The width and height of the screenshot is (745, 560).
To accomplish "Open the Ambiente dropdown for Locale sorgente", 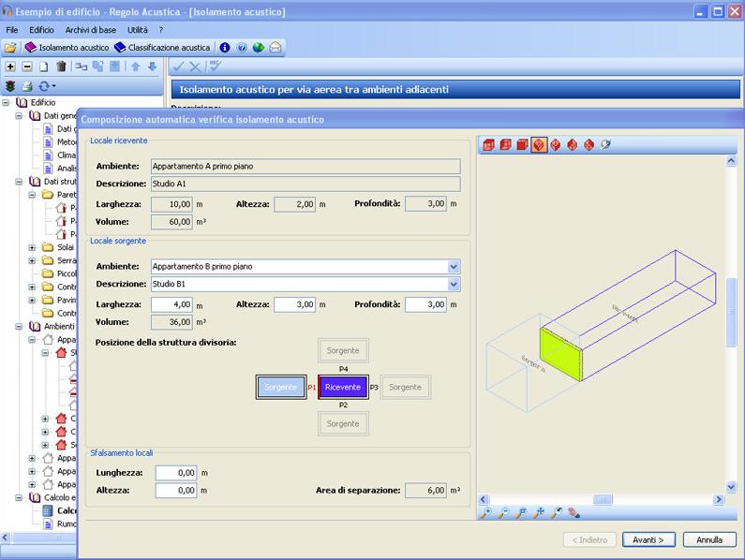I will pos(454,267).
